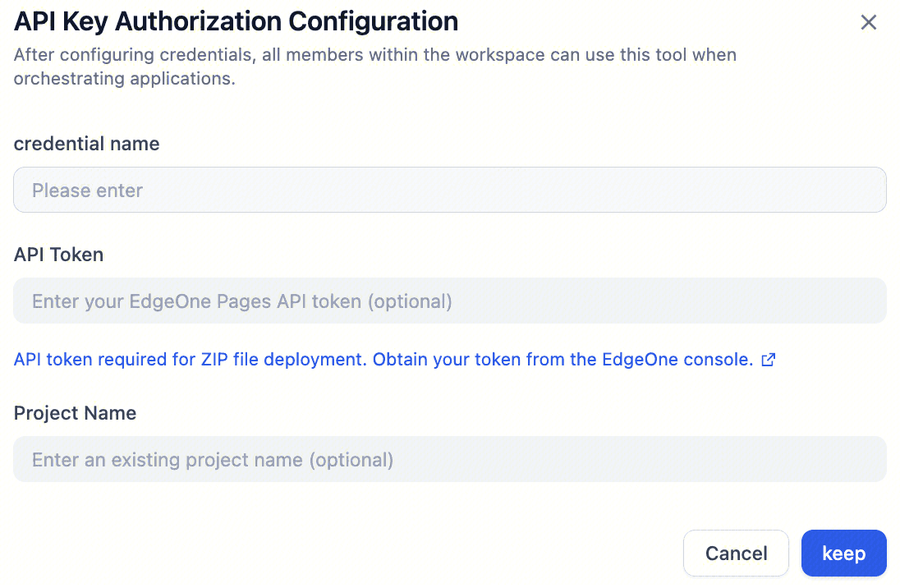
Task: Click the external link icon beside EdgeOne console
Action: [769, 360]
